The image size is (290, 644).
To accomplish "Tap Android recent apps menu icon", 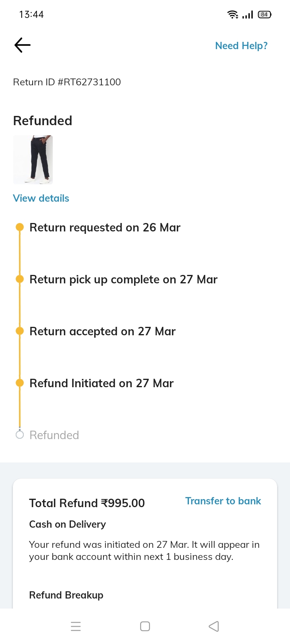I will pos(76,626).
